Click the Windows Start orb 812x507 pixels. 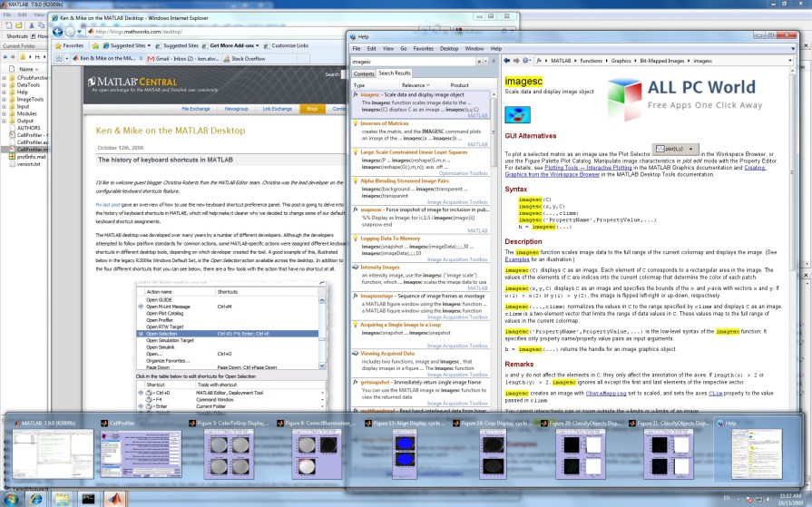tap(11, 499)
